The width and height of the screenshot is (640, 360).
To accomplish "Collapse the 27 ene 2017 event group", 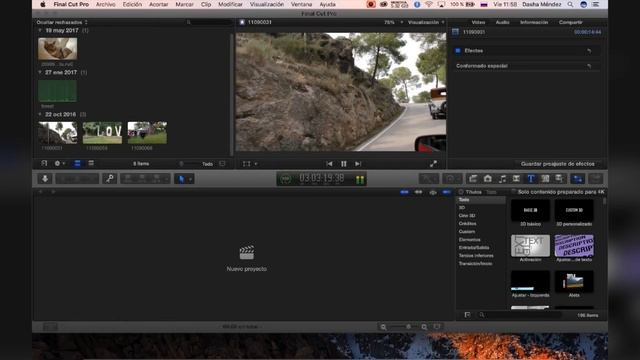I will click(x=40, y=72).
